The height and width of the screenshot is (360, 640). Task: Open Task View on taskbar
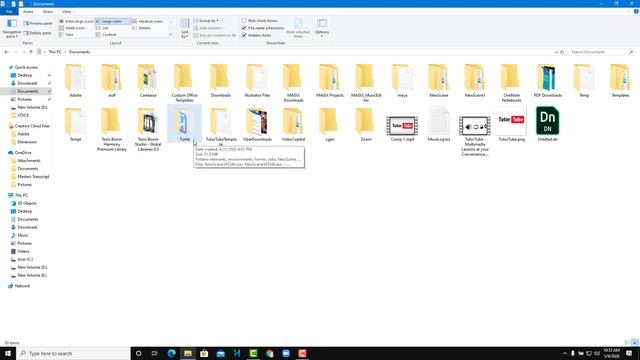click(x=155, y=353)
